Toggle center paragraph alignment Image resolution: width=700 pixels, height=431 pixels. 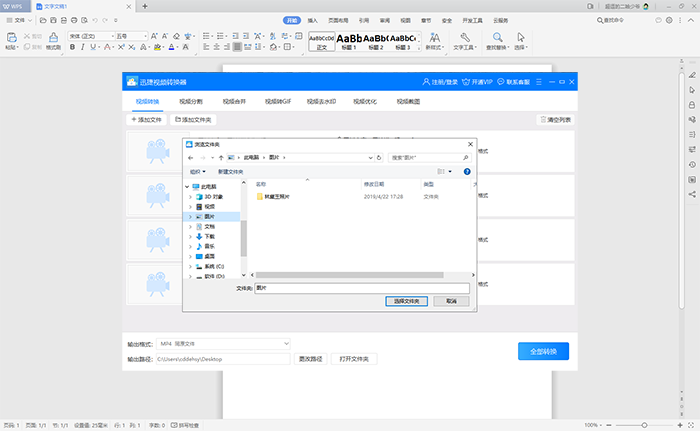217,47
